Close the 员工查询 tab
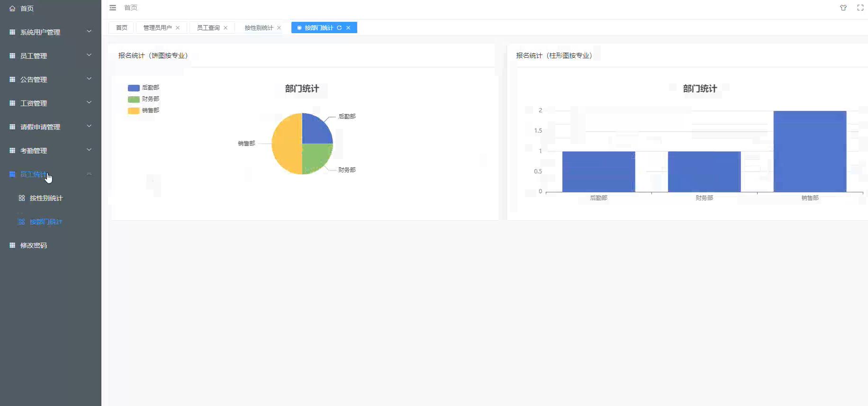This screenshot has height=406, width=868. [x=226, y=28]
